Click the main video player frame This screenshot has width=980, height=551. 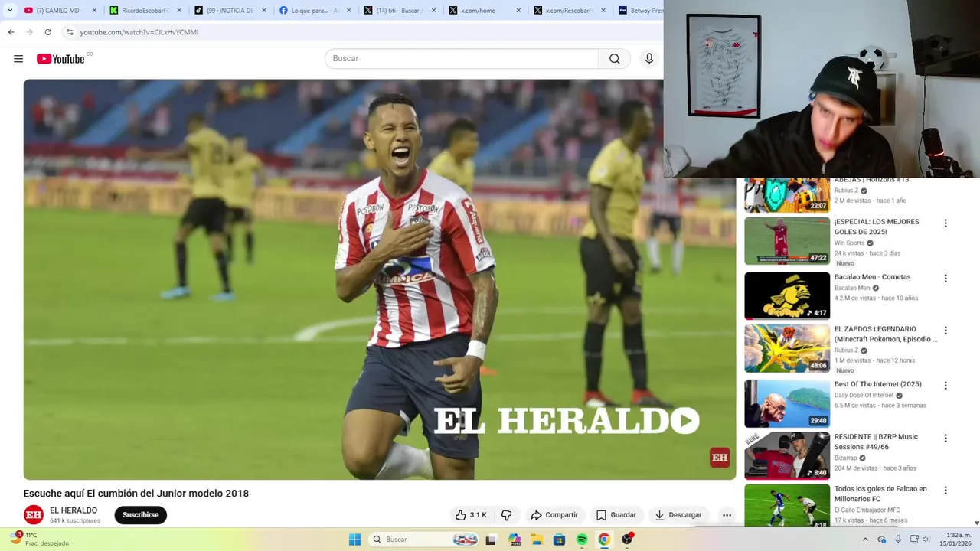tap(380, 279)
